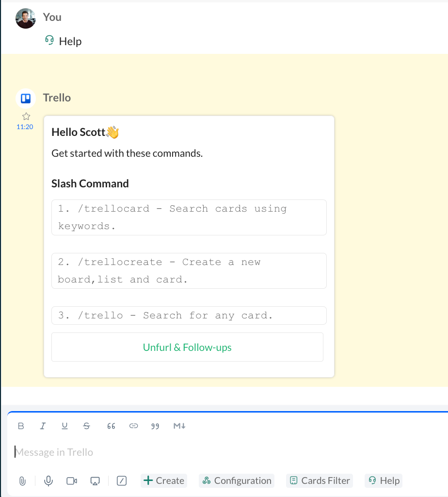Apply underline formatting to text
The image size is (448, 497).
pyautogui.click(x=64, y=426)
